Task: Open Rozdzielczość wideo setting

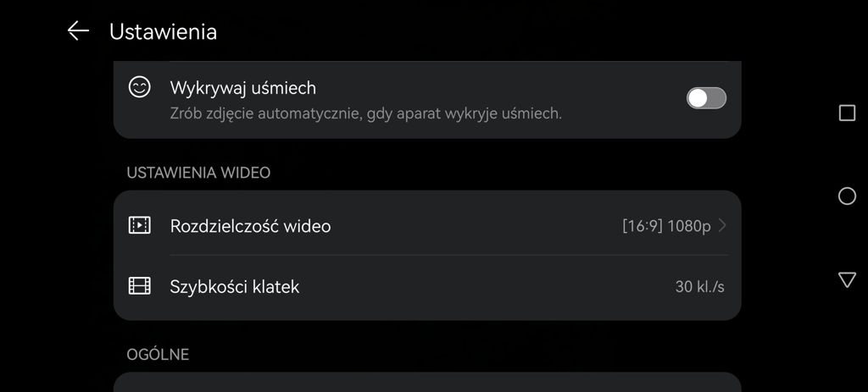Action: click(427, 225)
